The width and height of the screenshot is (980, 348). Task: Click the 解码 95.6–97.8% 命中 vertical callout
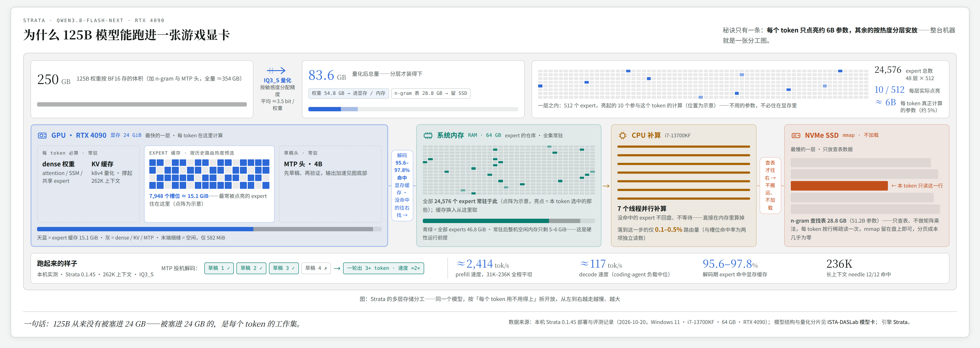[x=402, y=185]
